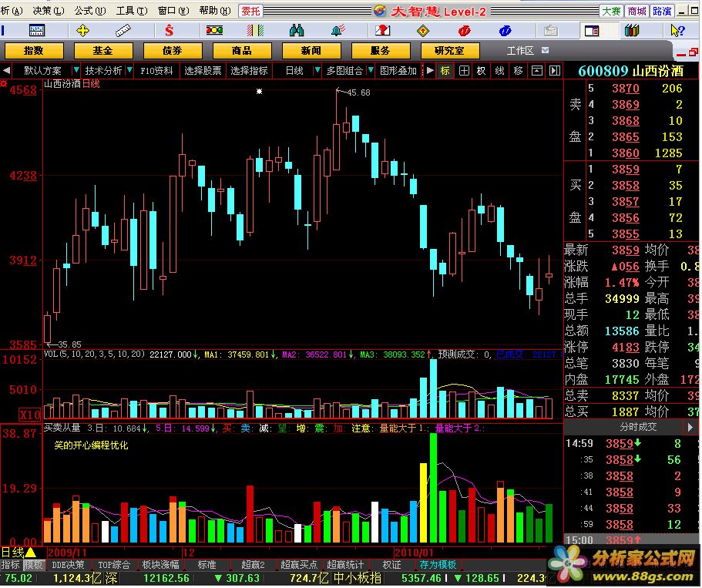Click the right arrow after 图形叠加
Image resolution: width=702 pixels, height=588 pixels.
click(x=430, y=70)
